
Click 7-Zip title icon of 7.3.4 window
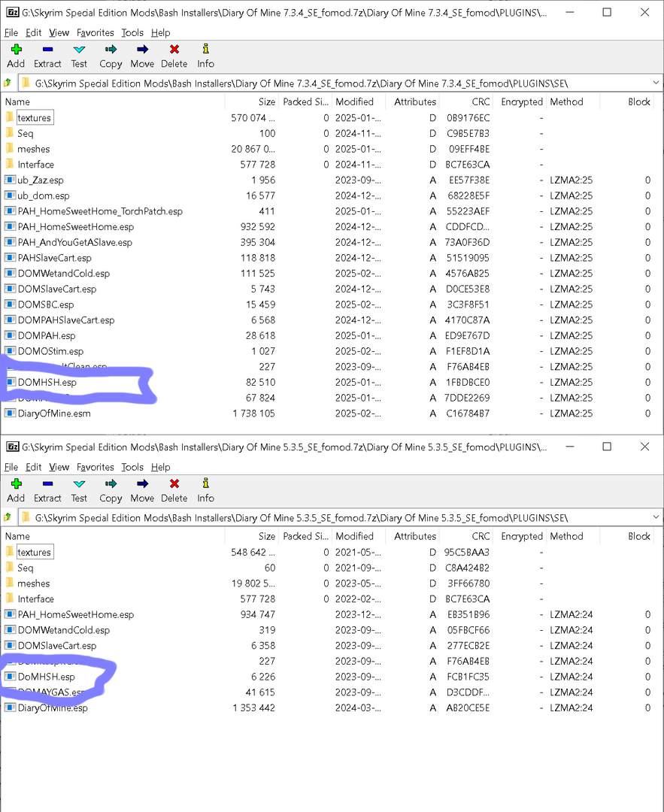(13, 13)
